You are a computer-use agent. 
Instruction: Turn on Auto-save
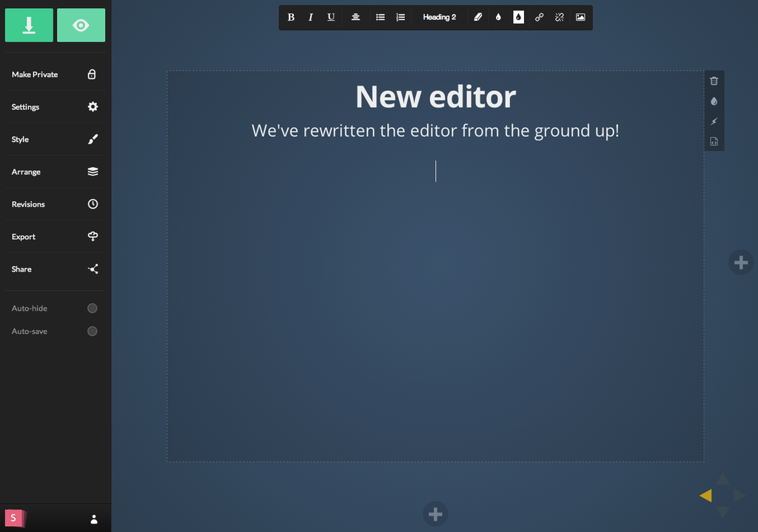(93, 331)
